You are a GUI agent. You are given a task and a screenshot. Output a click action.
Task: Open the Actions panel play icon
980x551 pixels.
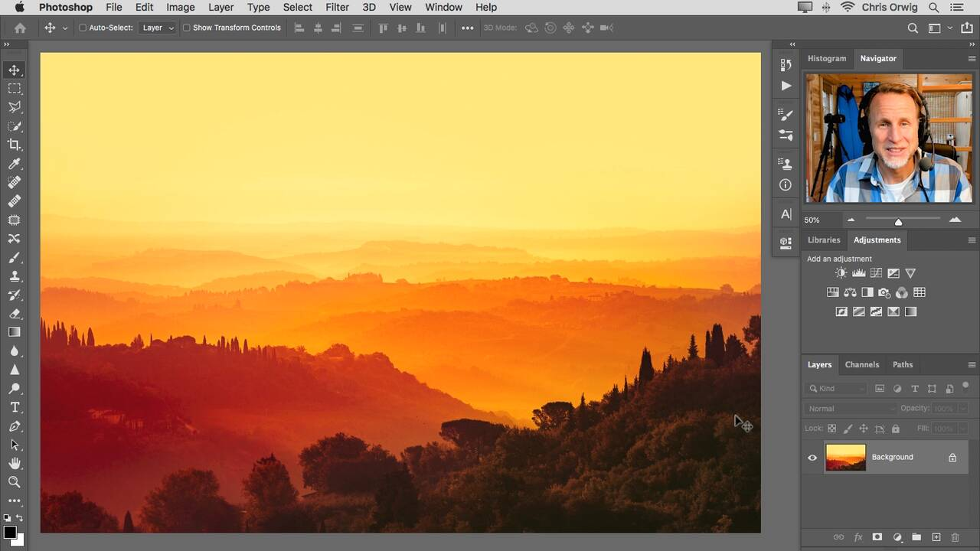[786, 86]
